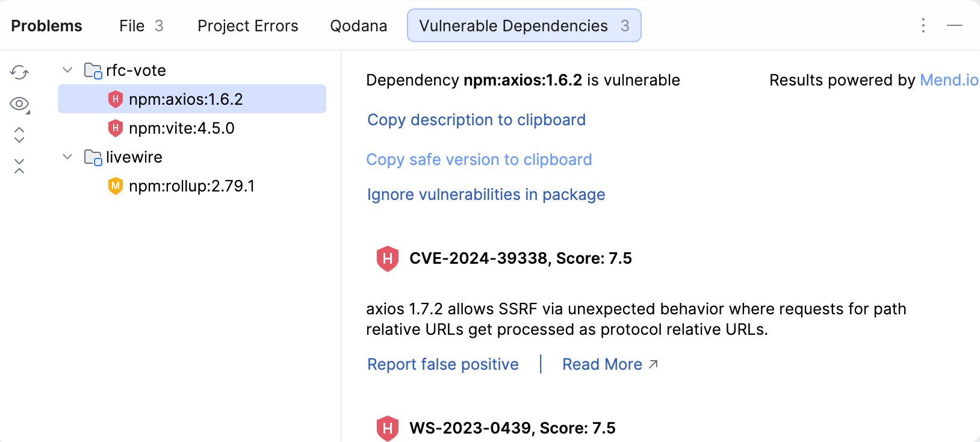The width and height of the screenshot is (980, 442).
Task: Open the Qodana tab
Action: click(x=358, y=25)
